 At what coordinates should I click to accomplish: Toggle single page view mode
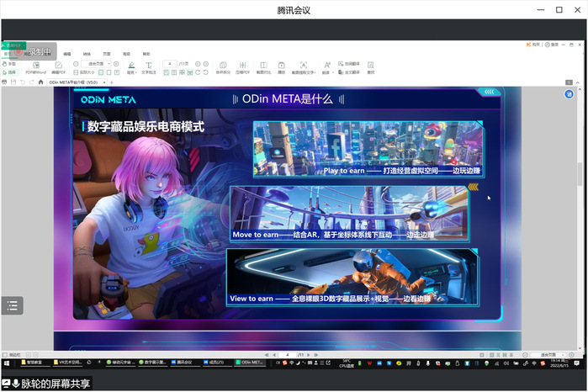tap(166, 72)
